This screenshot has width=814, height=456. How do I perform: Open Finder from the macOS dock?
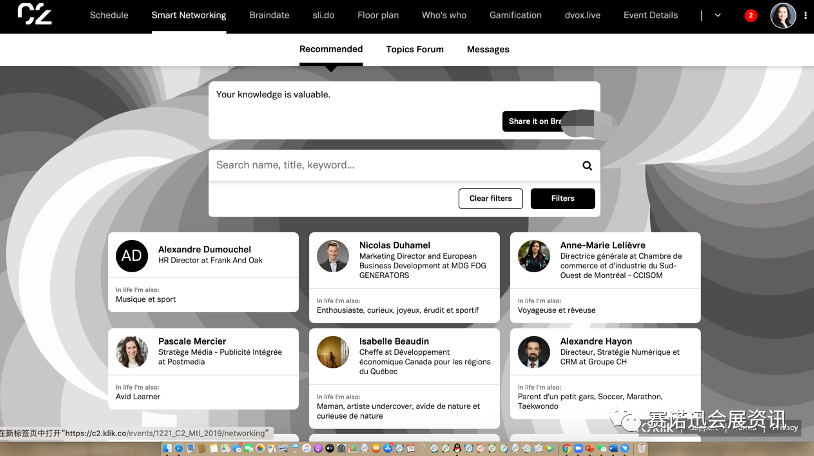pyautogui.click(x=168, y=448)
